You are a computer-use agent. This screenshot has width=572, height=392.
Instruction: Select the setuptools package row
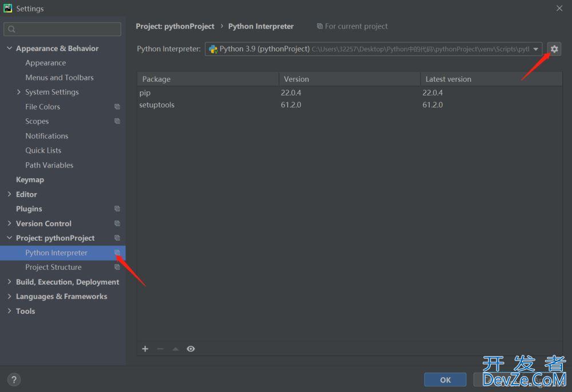pos(349,105)
